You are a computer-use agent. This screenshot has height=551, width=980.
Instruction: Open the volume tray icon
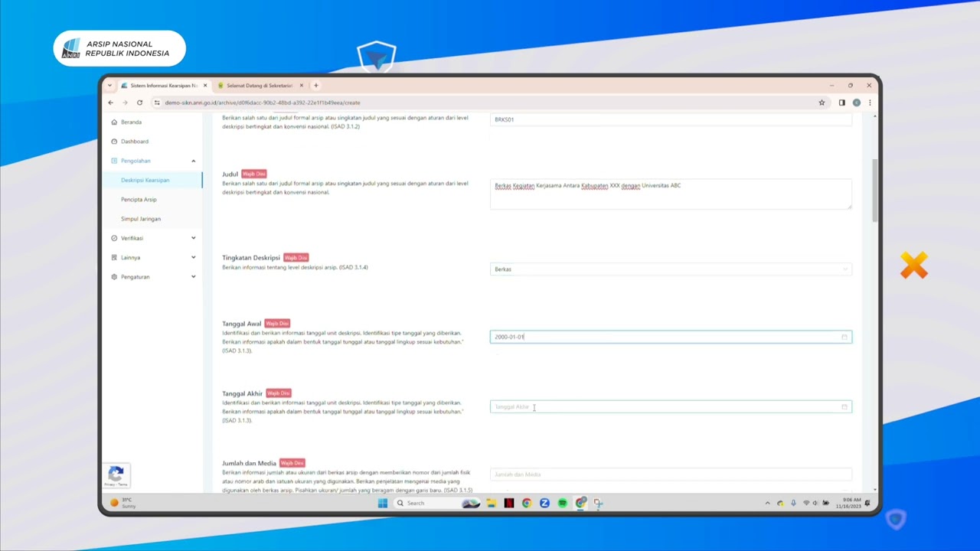pyautogui.click(x=815, y=503)
